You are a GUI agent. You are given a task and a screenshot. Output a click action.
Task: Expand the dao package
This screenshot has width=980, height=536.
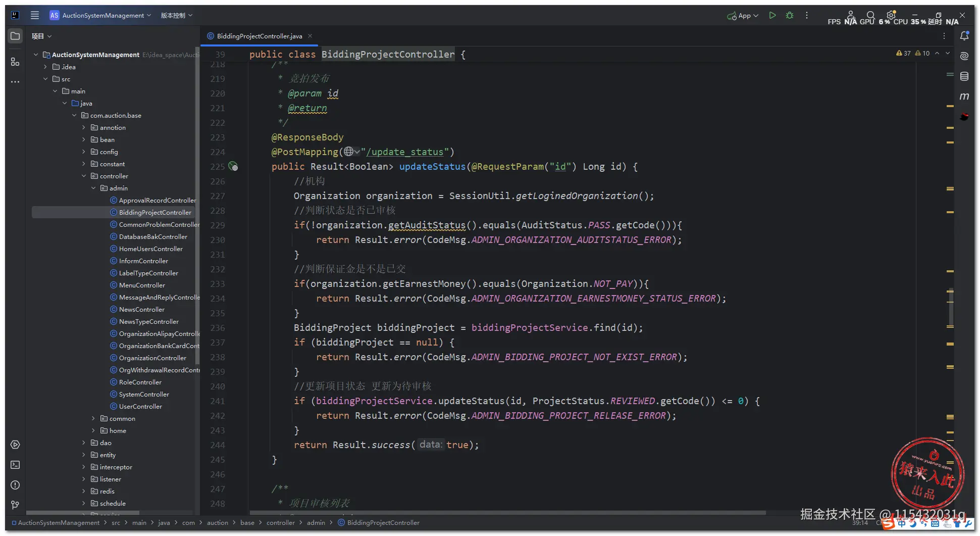click(84, 443)
